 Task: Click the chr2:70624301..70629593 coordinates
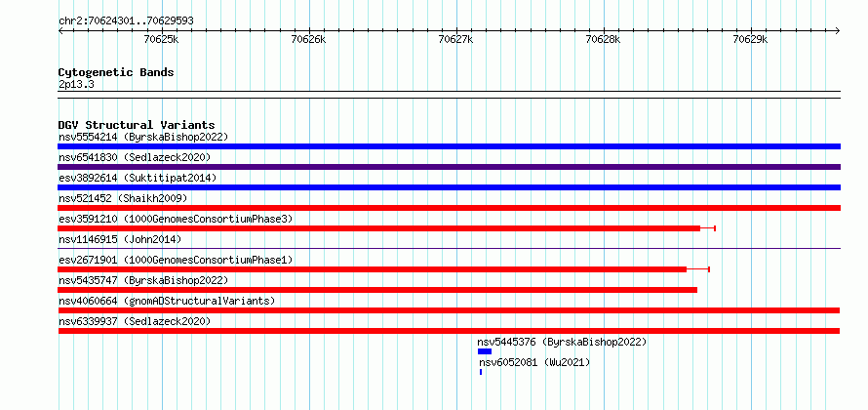click(x=126, y=21)
